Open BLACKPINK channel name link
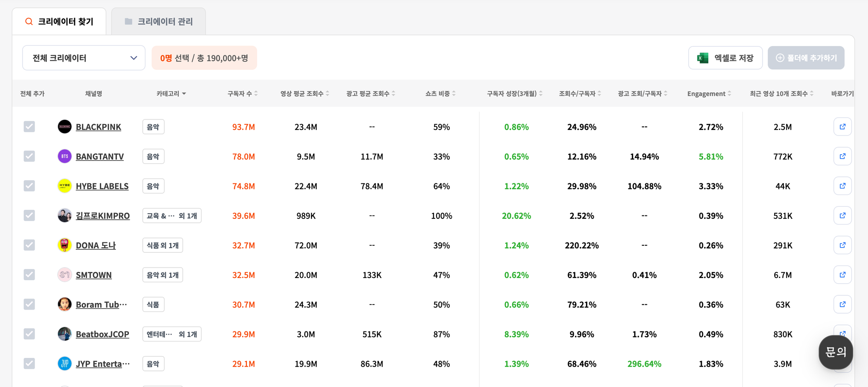Image resolution: width=868 pixels, height=387 pixels. 99,127
